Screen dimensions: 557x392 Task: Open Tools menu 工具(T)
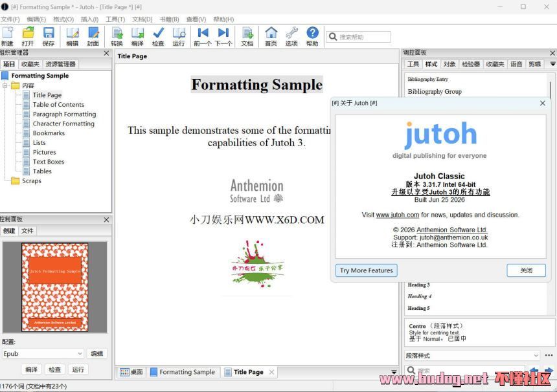pyautogui.click(x=115, y=19)
